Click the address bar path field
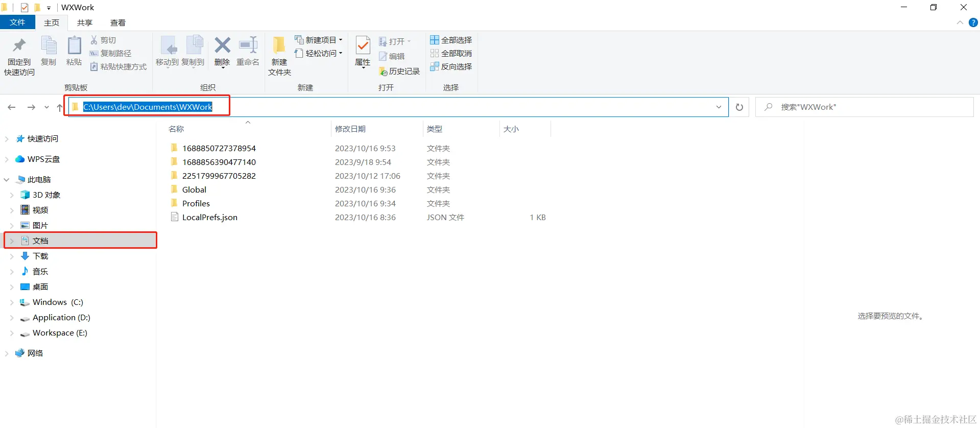The height and width of the screenshot is (428, 980). 398,107
